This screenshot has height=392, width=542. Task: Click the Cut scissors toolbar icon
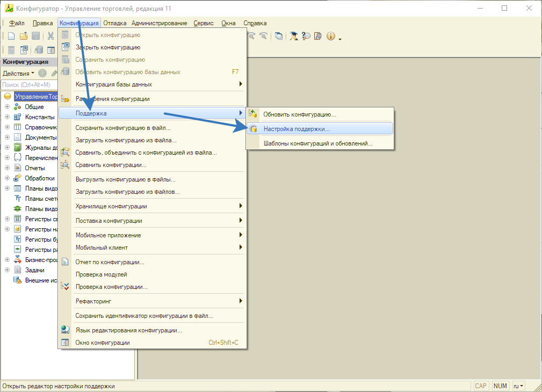click(50, 36)
